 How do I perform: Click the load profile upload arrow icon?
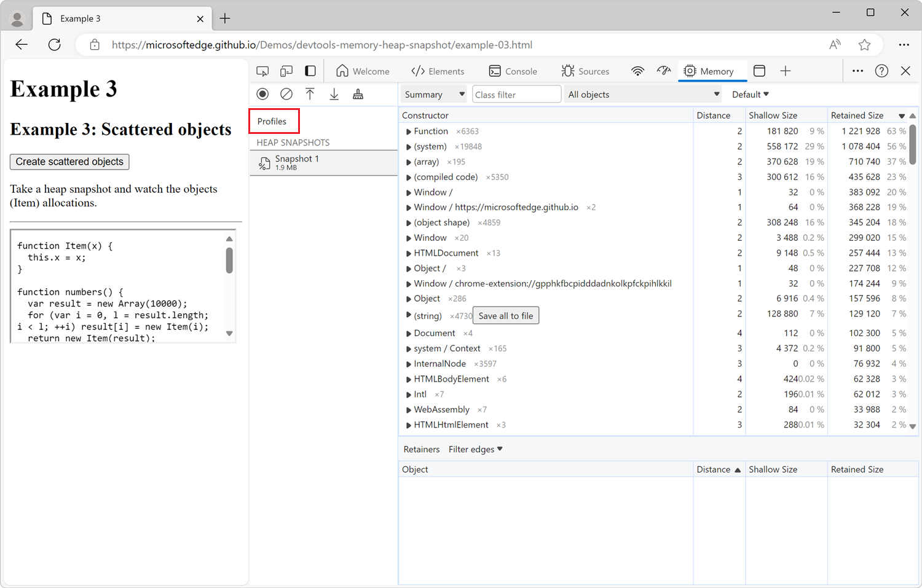310,94
